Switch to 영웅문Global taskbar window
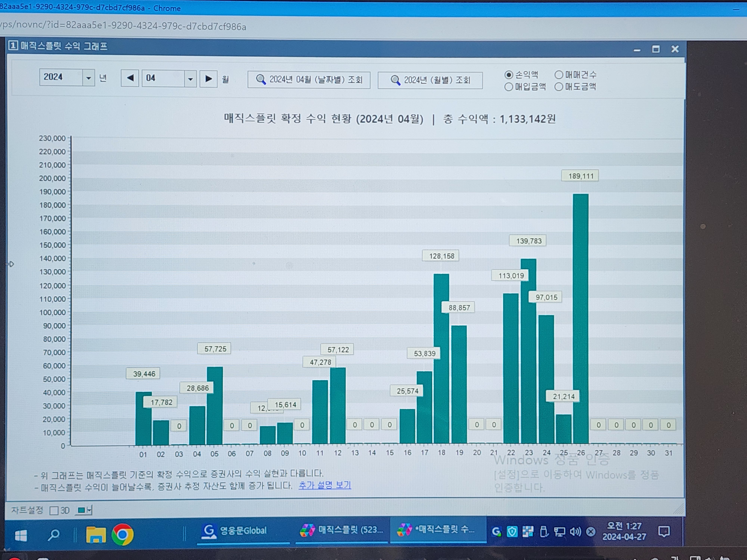 click(x=236, y=531)
